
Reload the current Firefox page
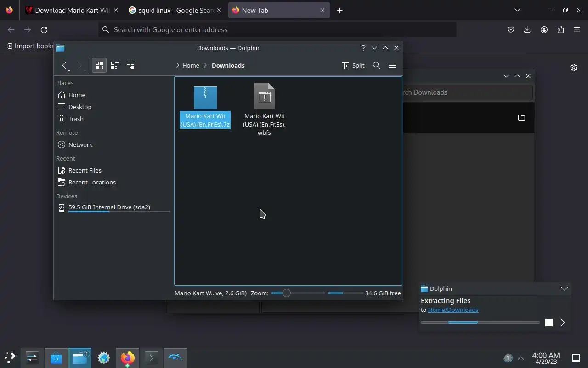(44, 29)
